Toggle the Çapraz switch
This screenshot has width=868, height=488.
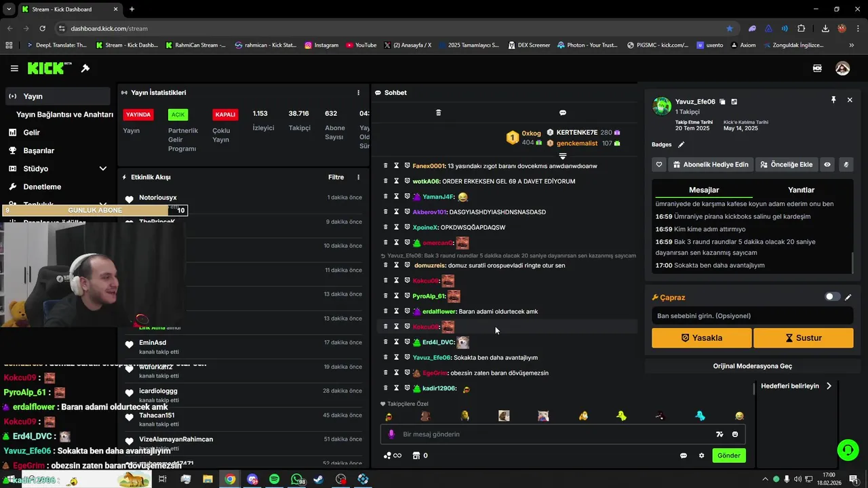click(x=832, y=297)
